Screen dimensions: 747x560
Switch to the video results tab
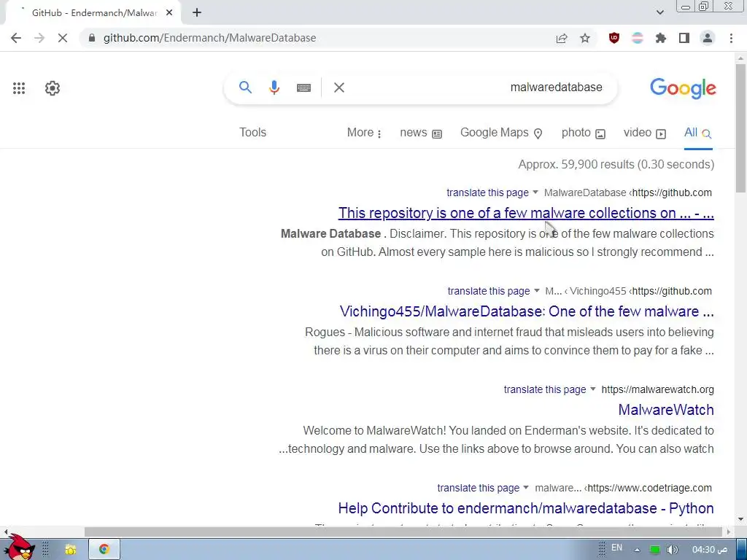tap(645, 133)
